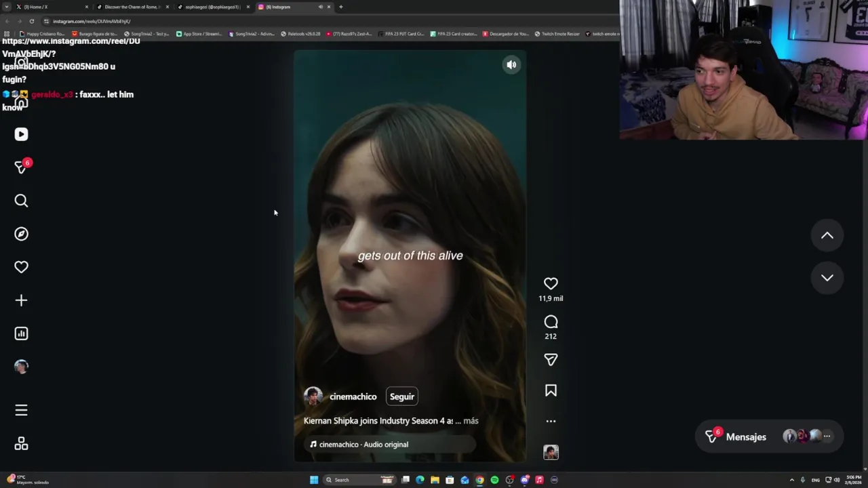Expand the caption with 'más'
This screenshot has width=868, height=488.
[471, 421]
